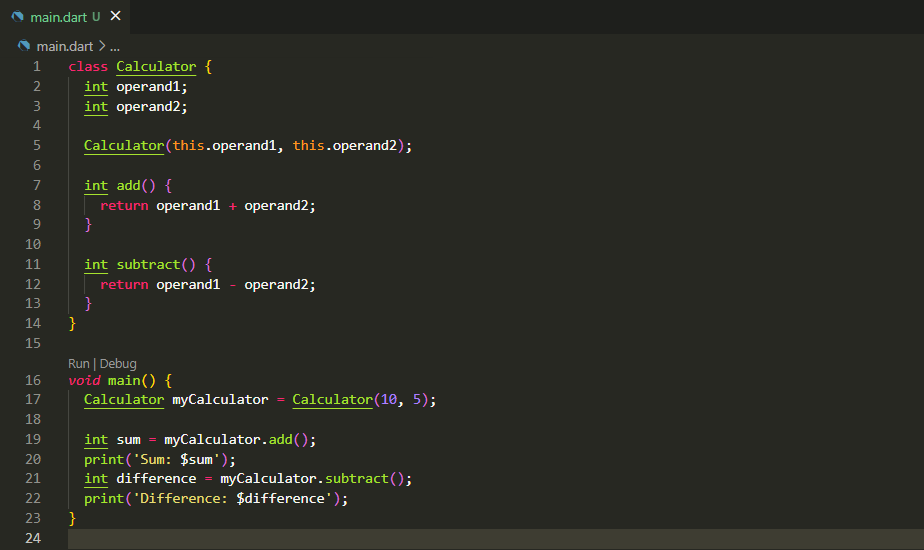This screenshot has width=924, height=550.
Task: Click the Dart icon in the breadcrumb
Action: 24,45
